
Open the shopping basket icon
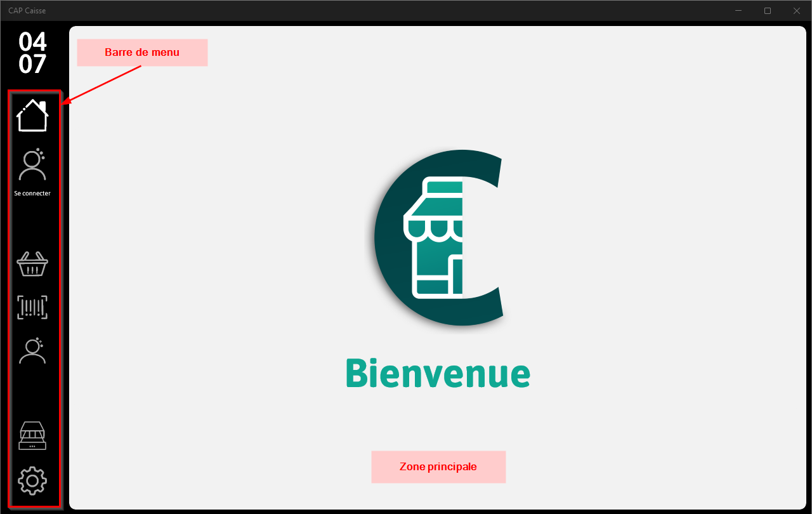(32, 264)
